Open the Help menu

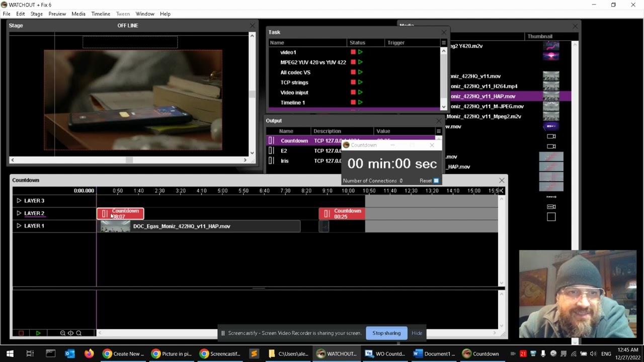pos(165,14)
